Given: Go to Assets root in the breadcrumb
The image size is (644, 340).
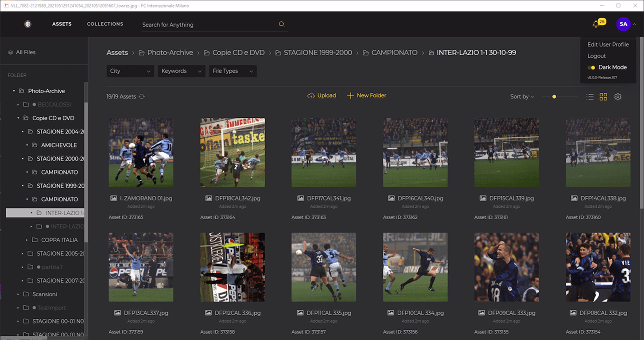Looking at the screenshot, I should pos(117,53).
